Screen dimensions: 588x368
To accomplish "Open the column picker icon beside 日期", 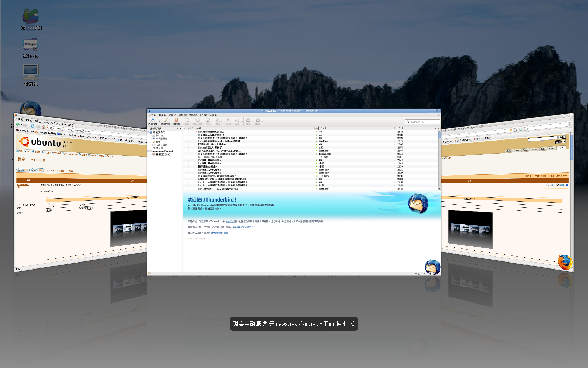I will [439, 128].
